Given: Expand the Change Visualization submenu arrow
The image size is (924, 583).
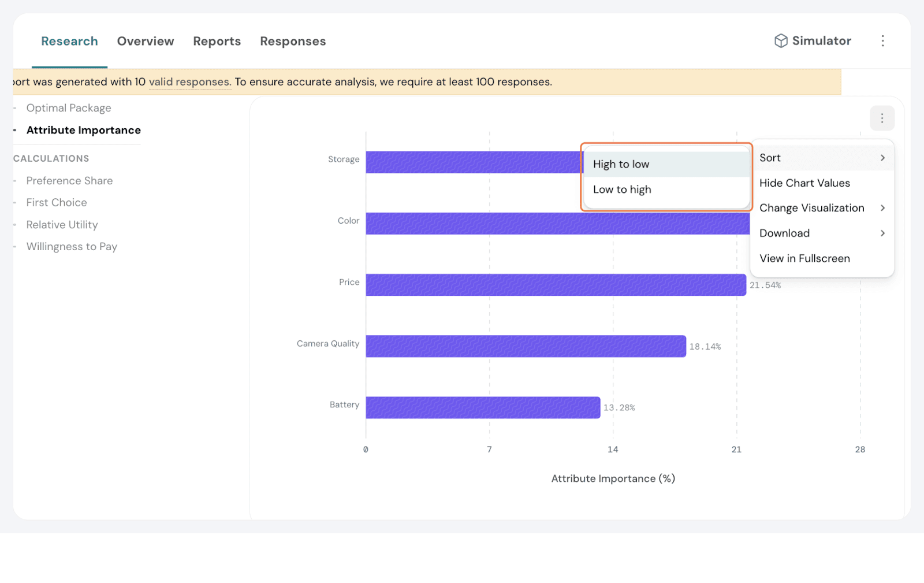Looking at the screenshot, I should pos(882,208).
